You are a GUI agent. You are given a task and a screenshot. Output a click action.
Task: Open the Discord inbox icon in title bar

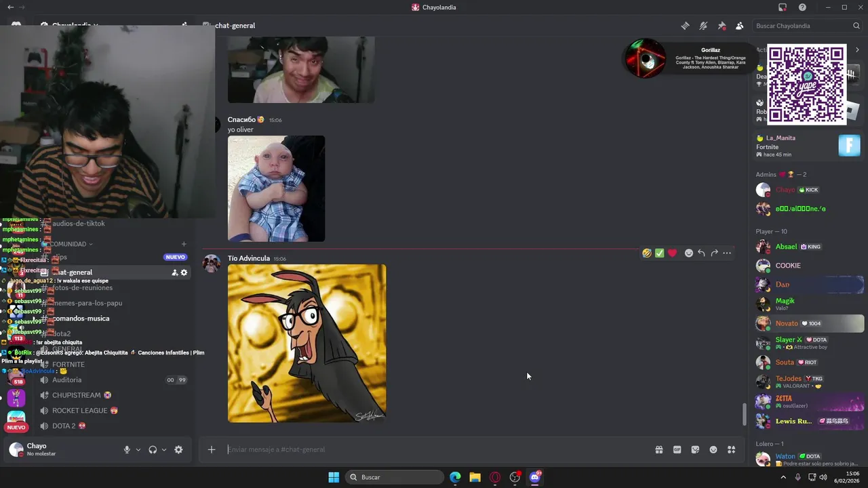pyautogui.click(x=783, y=7)
